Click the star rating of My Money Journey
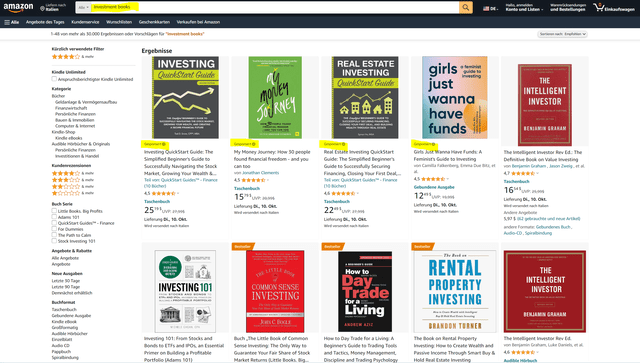The width and height of the screenshot is (640, 363). click(253, 180)
